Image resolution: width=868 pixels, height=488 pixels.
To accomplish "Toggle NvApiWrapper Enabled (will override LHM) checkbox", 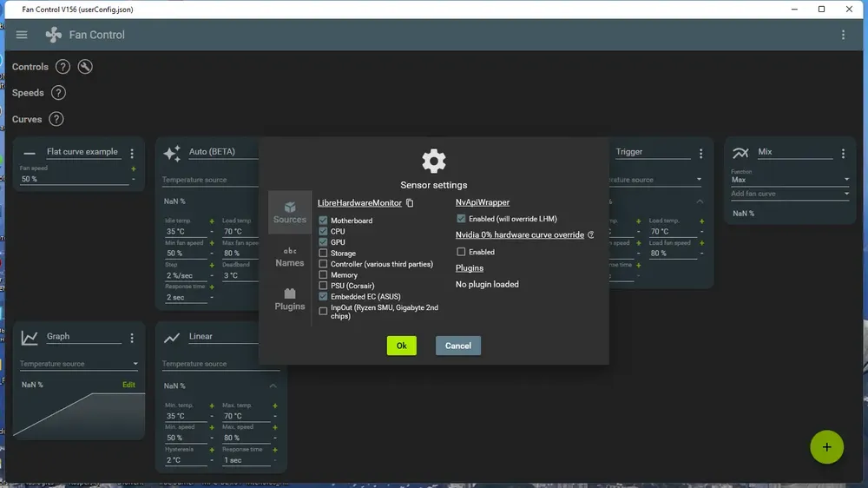I will click(x=461, y=219).
